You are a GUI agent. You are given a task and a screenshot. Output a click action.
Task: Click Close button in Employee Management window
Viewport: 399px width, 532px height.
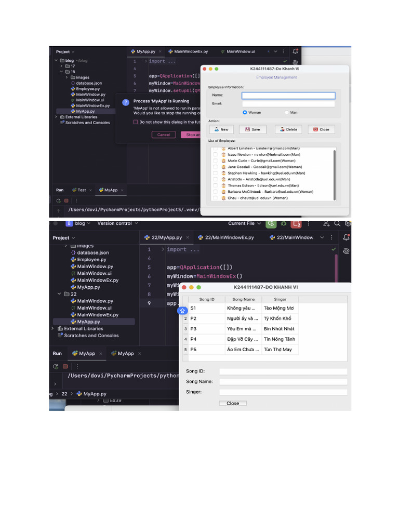click(321, 129)
